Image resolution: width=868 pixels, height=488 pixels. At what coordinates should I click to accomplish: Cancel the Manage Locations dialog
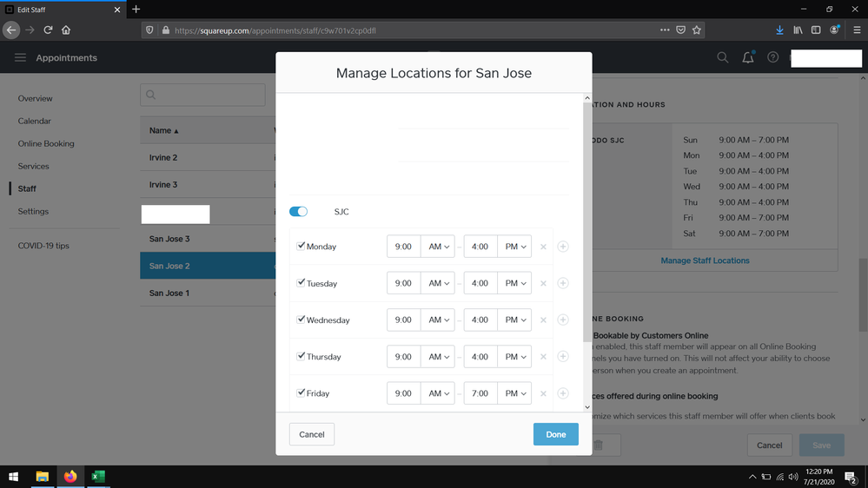(312, 434)
